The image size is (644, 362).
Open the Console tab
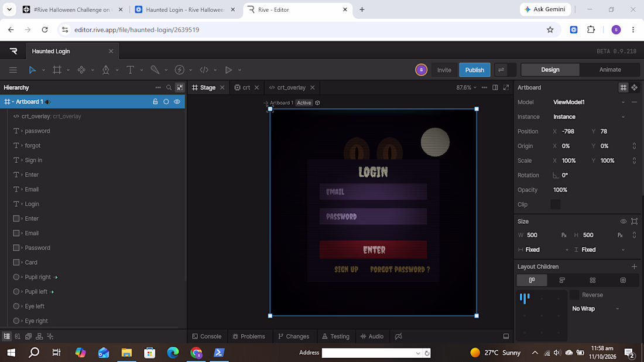pyautogui.click(x=207, y=337)
